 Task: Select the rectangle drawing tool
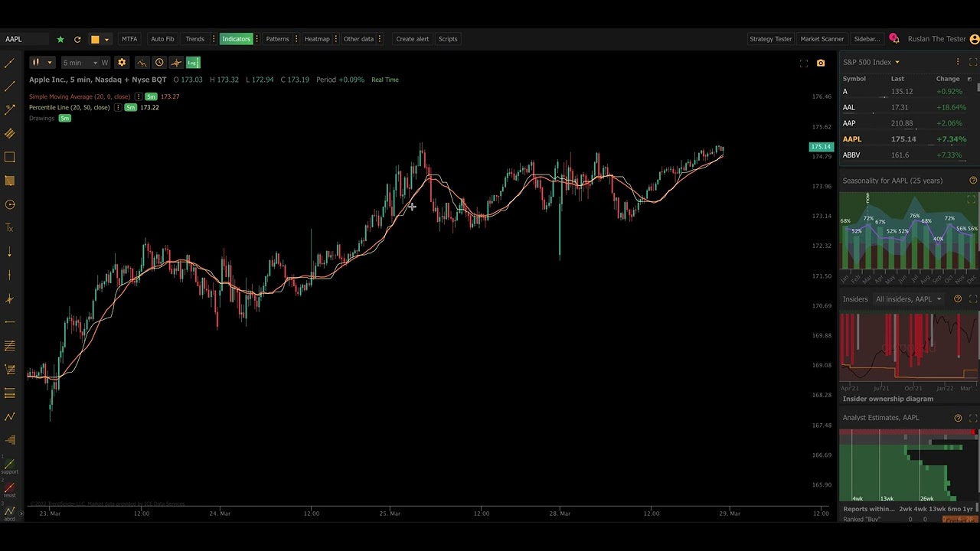click(10, 157)
